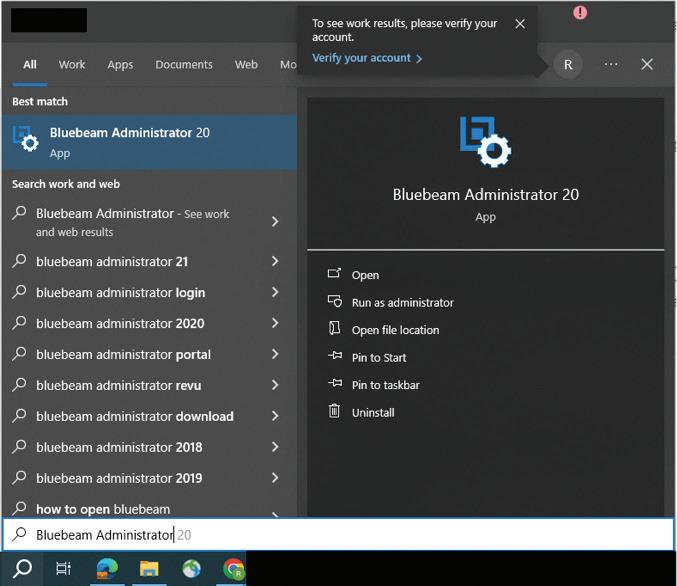Open File Explorer from the taskbar
The image size is (677, 586).
(x=149, y=568)
